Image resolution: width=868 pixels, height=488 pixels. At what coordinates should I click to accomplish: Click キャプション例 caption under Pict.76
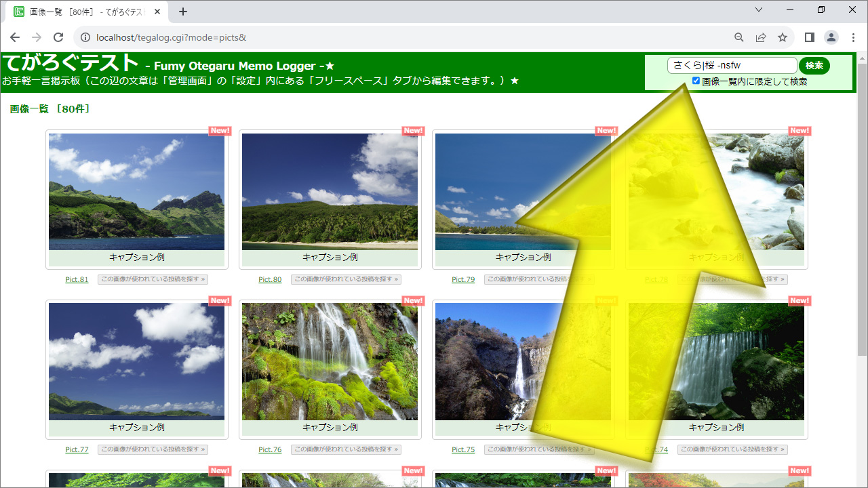coord(330,427)
